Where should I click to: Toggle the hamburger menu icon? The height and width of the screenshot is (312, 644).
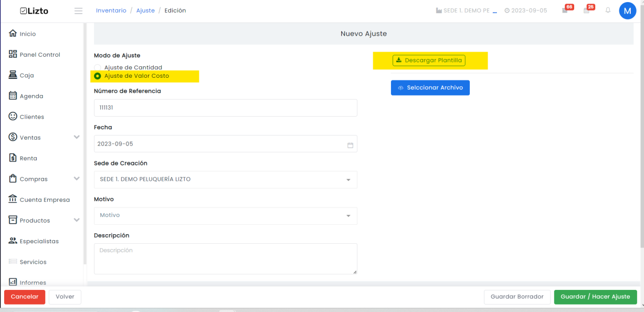(79, 11)
